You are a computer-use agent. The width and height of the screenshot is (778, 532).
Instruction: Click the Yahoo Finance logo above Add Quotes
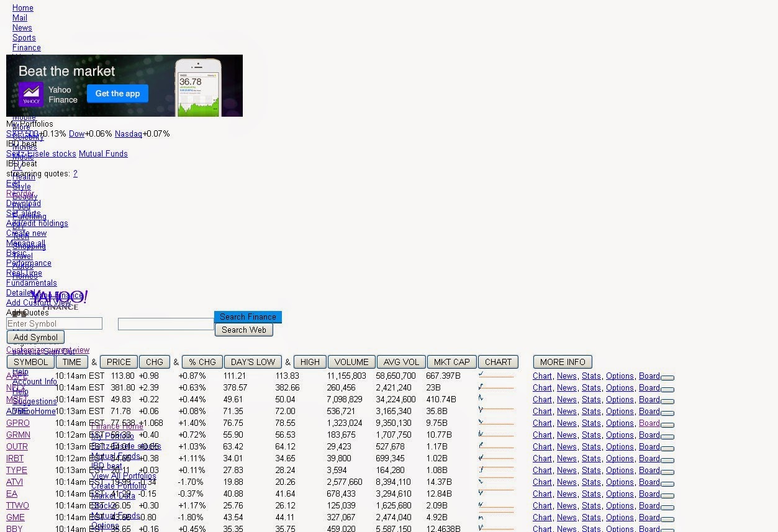60,300
